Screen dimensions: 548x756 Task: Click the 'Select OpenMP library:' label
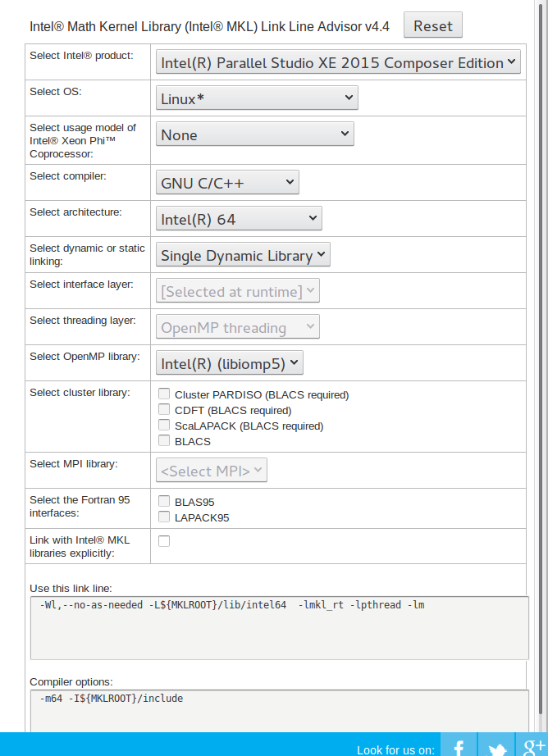84,357
